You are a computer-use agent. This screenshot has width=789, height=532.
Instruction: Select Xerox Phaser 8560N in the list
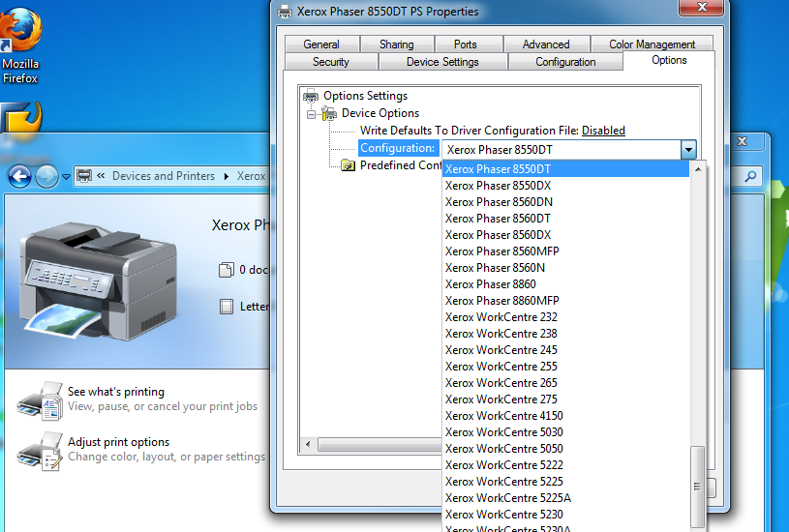click(x=565, y=268)
